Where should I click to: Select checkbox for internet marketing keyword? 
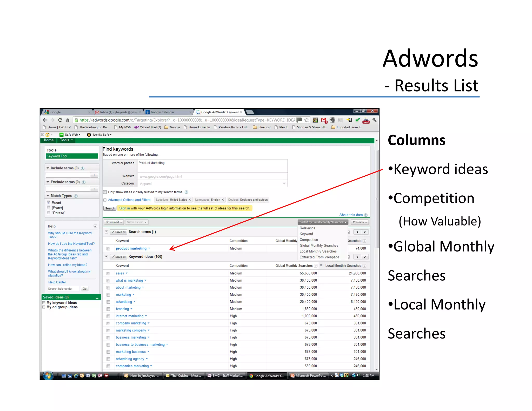(x=108, y=316)
